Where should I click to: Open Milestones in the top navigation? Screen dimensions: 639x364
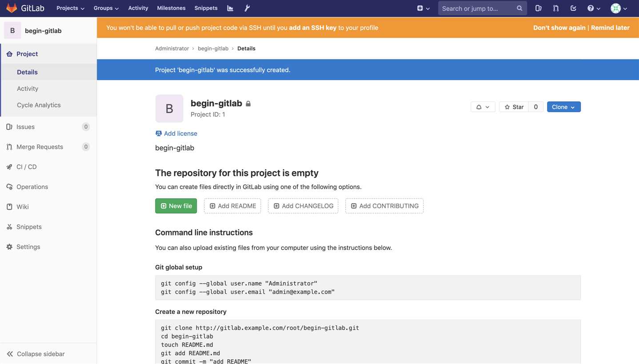pos(171,8)
